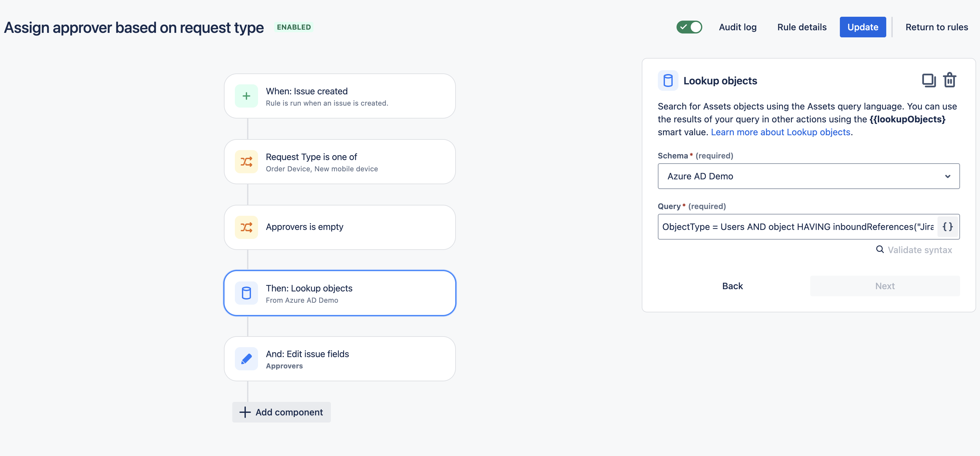Click the condition icon on Approvers is empty
The width and height of the screenshot is (980, 456).
pyautogui.click(x=246, y=227)
